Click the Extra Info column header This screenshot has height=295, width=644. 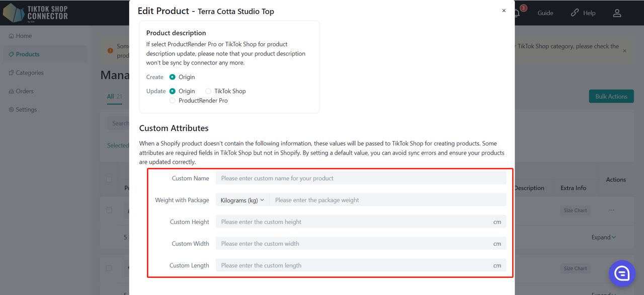pyautogui.click(x=574, y=188)
